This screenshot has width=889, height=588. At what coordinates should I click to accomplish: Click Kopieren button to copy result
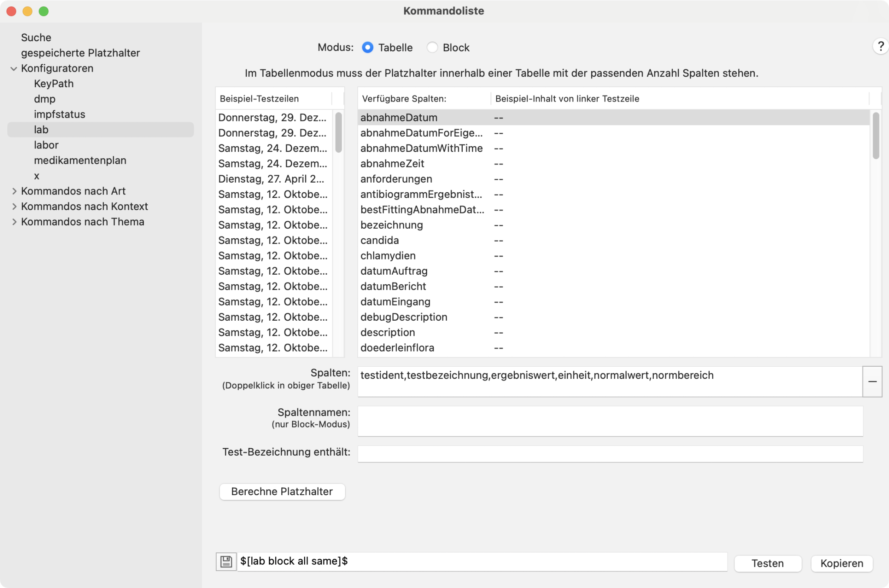click(x=841, y=562)
